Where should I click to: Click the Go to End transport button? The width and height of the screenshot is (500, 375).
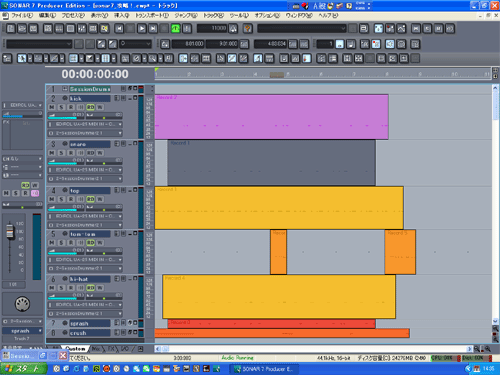153,29
